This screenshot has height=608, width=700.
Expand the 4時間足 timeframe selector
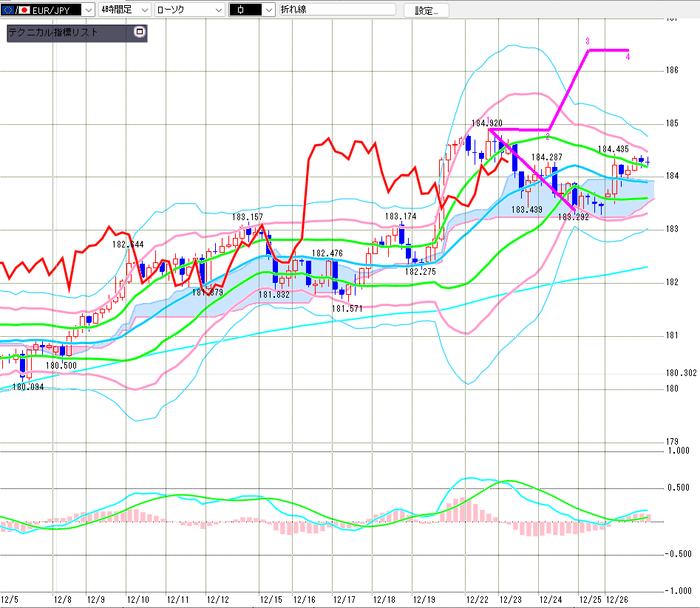[143, 10]
